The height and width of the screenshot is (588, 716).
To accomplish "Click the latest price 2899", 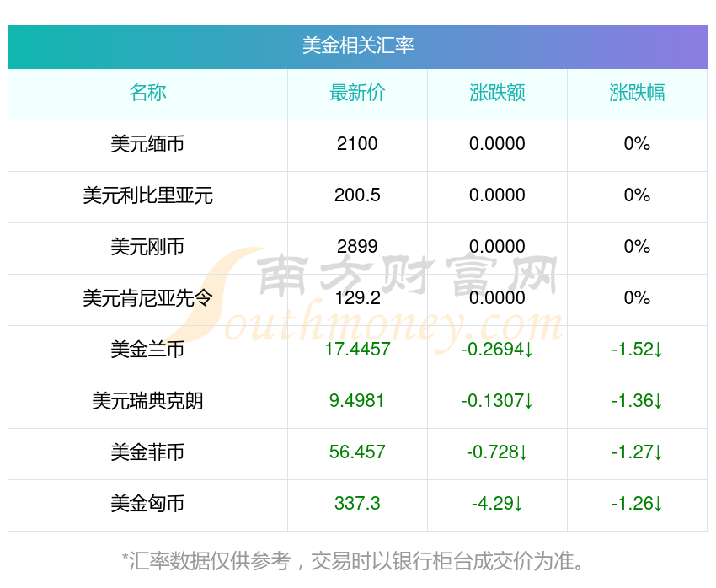I will (357, 247).
